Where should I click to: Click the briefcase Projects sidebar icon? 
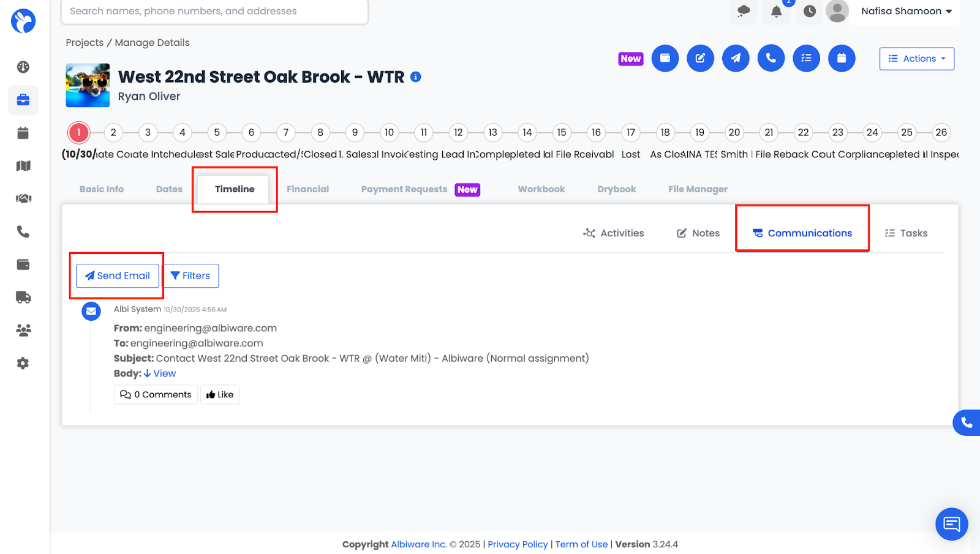pyautogui.click(x=23, y=100)
